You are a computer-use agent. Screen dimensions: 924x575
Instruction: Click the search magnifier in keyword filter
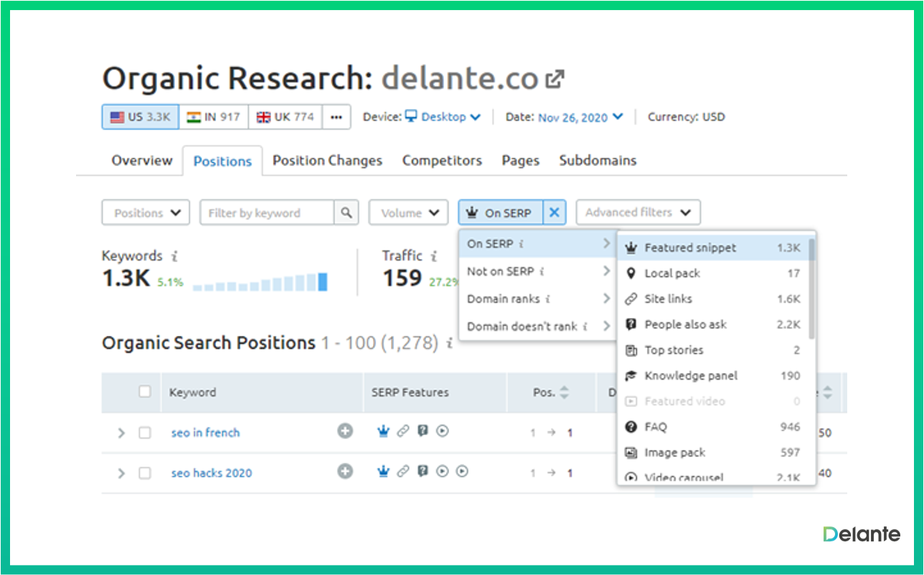pyautogui.click(x=346, y=212)
